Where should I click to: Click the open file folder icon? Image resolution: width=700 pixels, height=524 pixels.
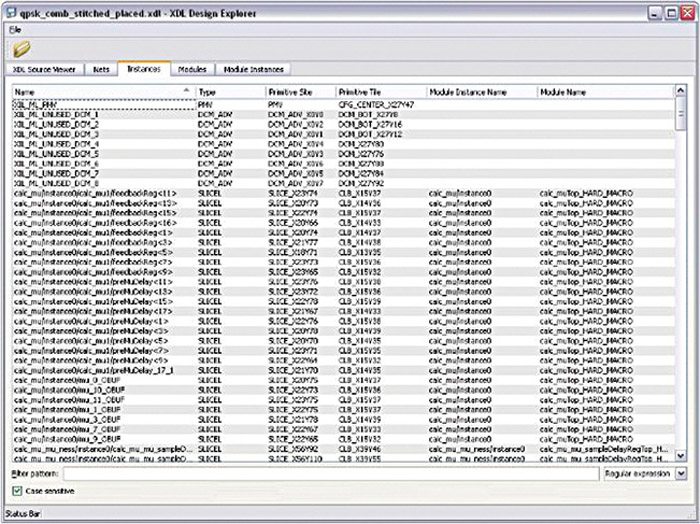point(22,48)
